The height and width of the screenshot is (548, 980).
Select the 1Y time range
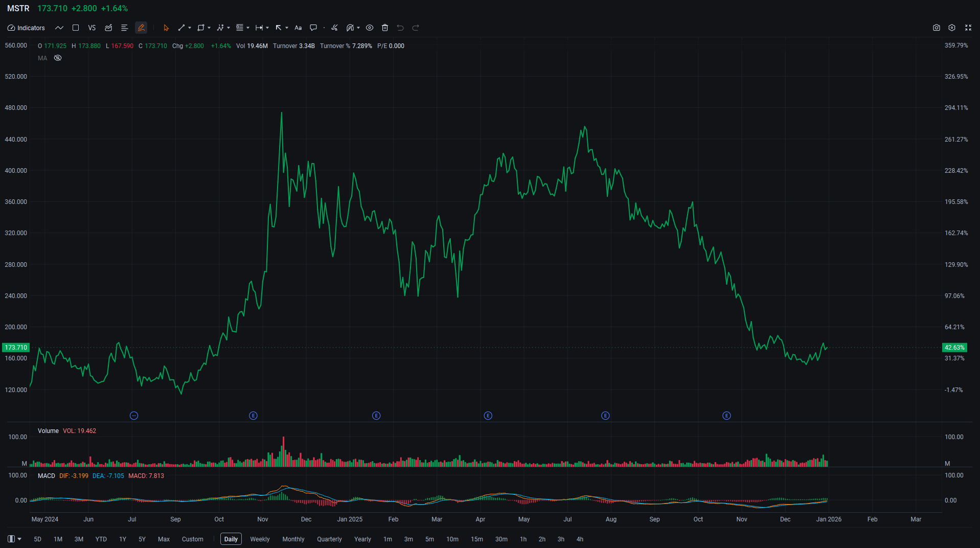123,539
